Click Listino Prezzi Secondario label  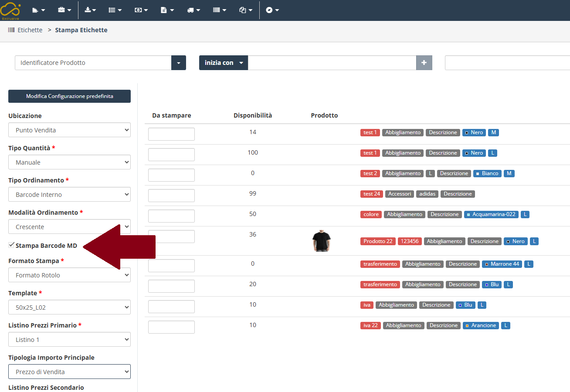(x=46, y=388)
